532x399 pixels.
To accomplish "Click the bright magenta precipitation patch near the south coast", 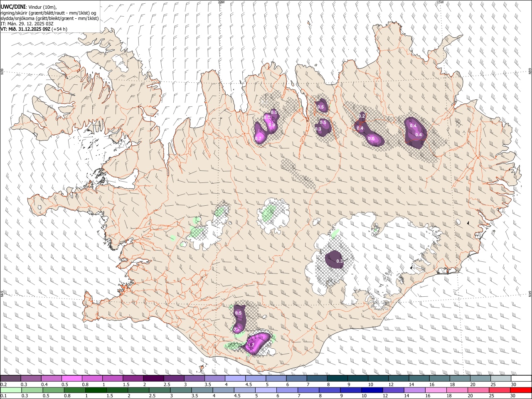I will 256,343.
